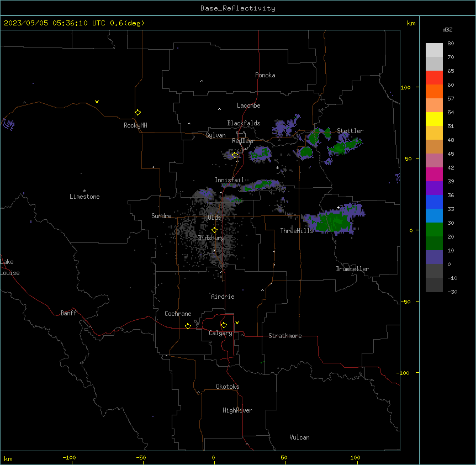Viewport: 476px width, 465px height.
Task: Click the HighRiver label
Action: (237, 410)
